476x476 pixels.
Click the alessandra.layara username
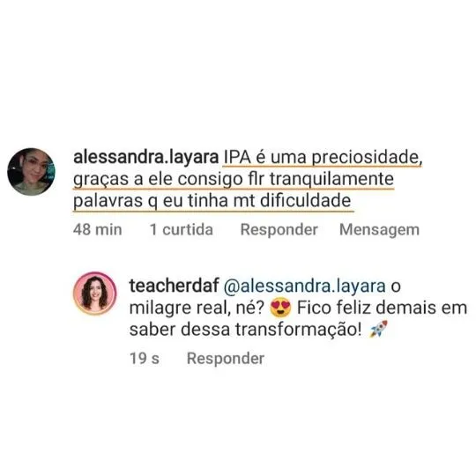click(x=145, y=157)
